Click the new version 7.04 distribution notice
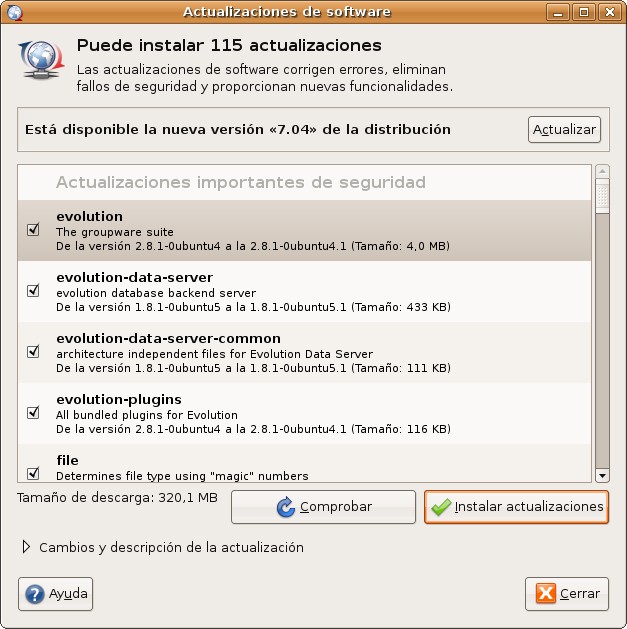Image resolution: width=627 pixels, height=629 pixels. click(x=237, y=130)
